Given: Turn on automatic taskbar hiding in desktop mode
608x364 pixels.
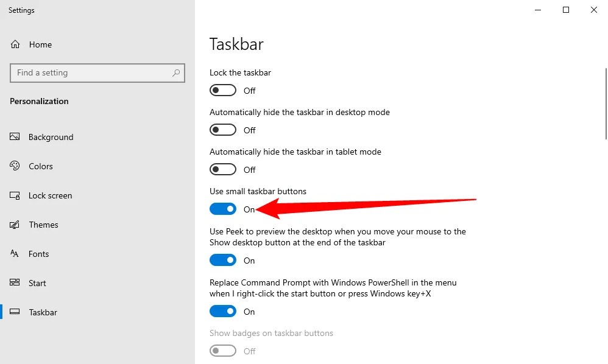Looking at the screenshot, I should (x=223, y=130).
